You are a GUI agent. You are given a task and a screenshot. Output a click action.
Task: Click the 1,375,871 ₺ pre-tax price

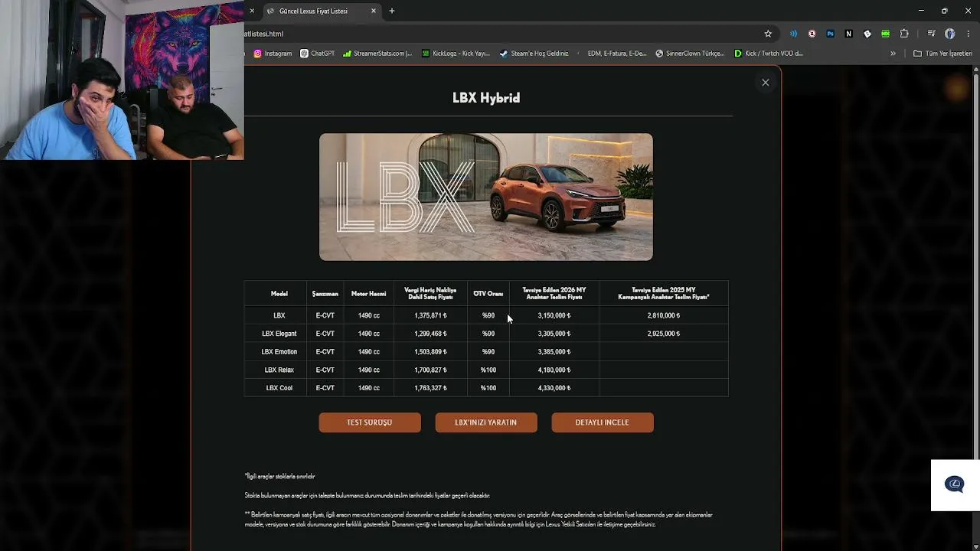point(430,315)
